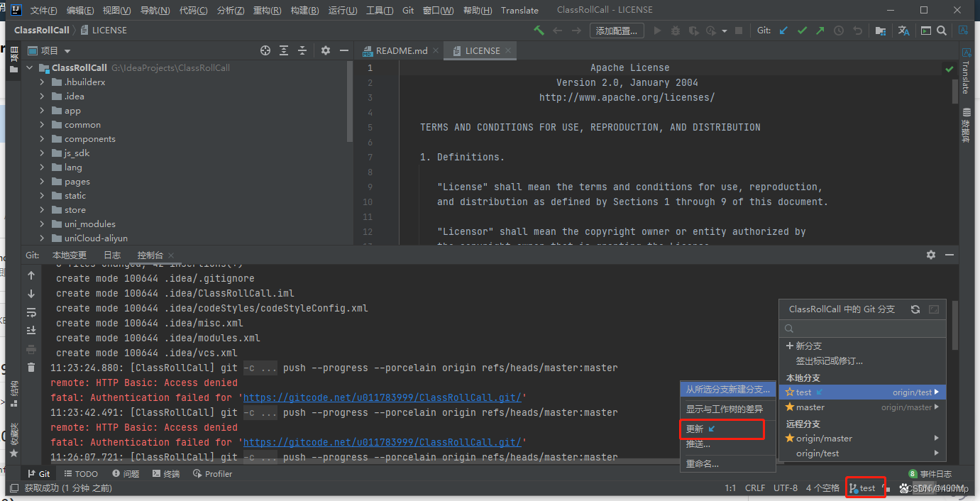Click CRLF line separator in status bar
Viewport: 980px width, 501px height.
[755, 488]
